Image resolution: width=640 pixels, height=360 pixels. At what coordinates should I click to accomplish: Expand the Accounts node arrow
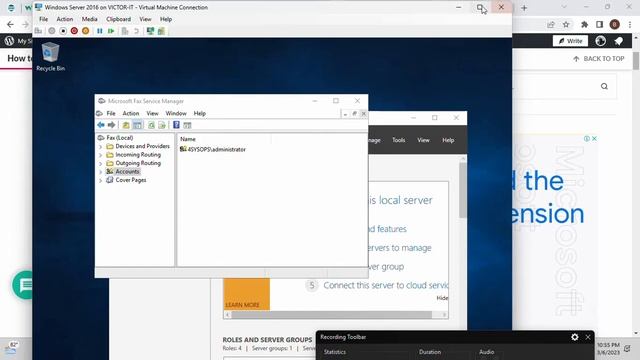pos(100,172)
